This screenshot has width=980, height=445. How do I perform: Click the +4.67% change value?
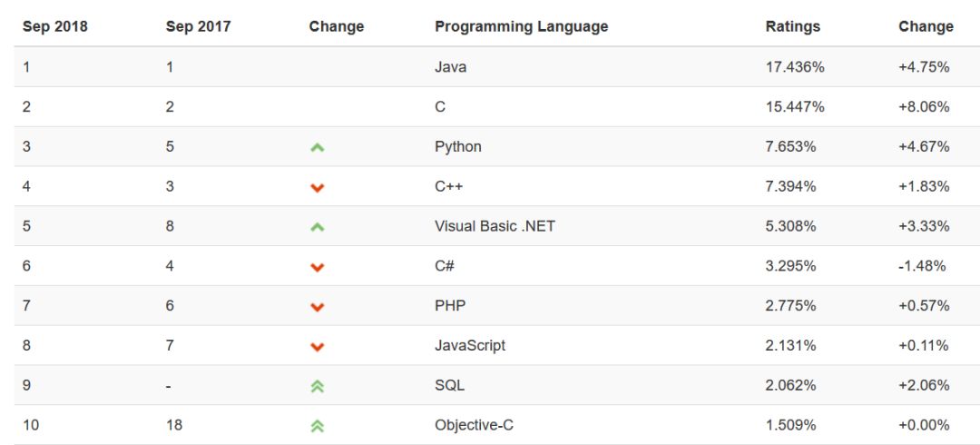pos(924,146)
